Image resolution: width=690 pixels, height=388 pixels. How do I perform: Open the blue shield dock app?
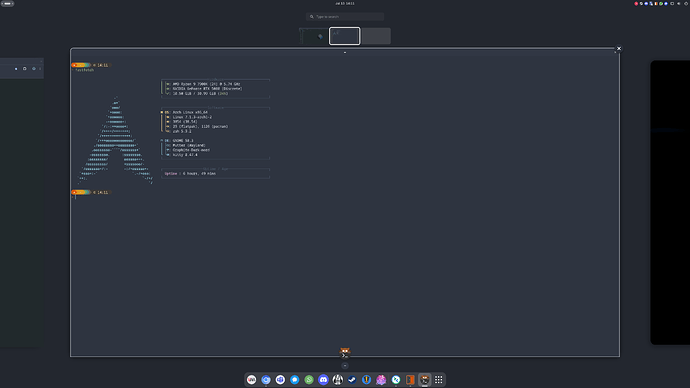[367, 380]
